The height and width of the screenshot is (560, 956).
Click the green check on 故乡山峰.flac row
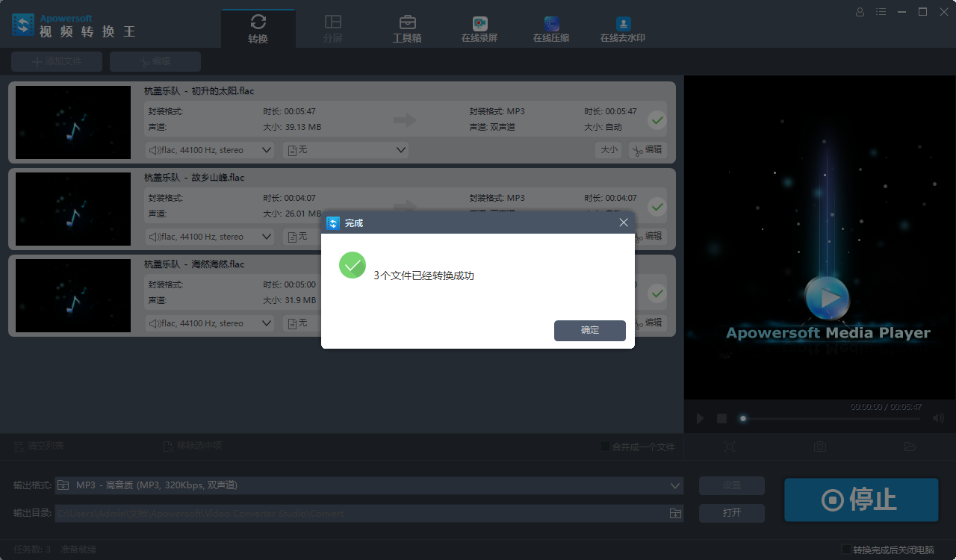[657, 206]
